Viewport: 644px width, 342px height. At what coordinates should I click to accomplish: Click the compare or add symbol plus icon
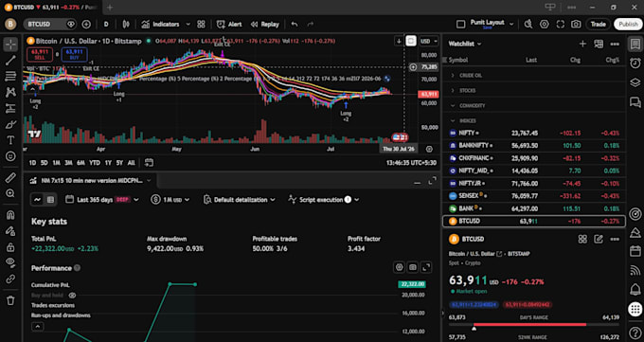(x=86, y=25)
